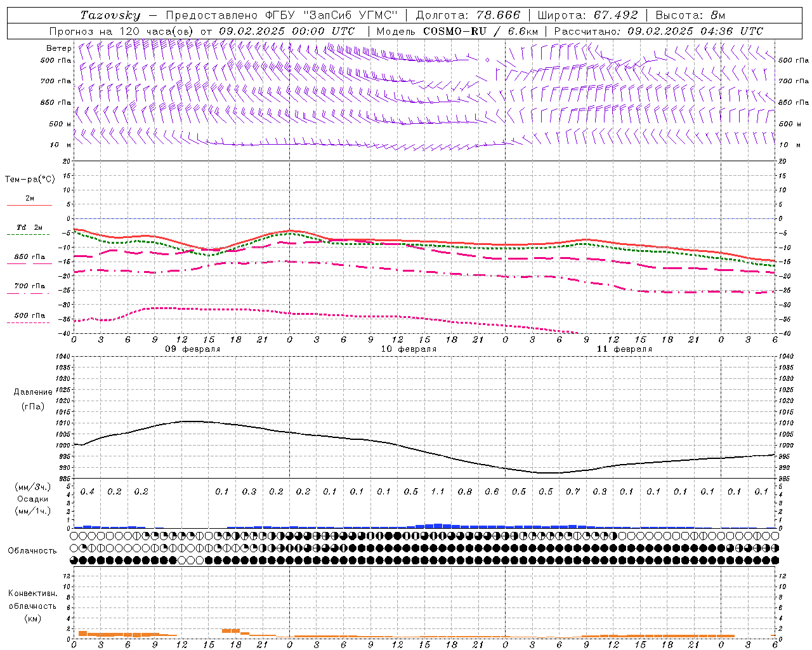812x650 pixels.
Task: Click the Широта: 67.492 latitude value
Action: (587, 15)
